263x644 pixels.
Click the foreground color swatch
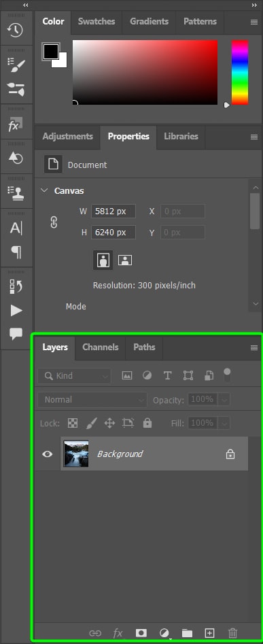coord(51,51)
